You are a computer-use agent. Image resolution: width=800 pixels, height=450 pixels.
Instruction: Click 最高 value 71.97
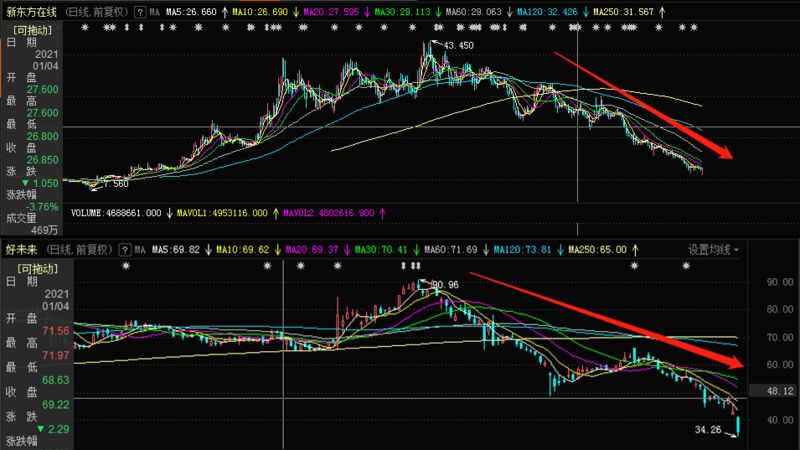56,355
